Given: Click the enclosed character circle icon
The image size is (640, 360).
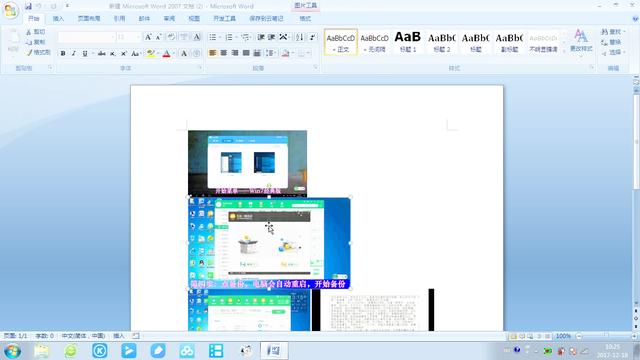Looking at the screenshot, I should click(196, 53).
